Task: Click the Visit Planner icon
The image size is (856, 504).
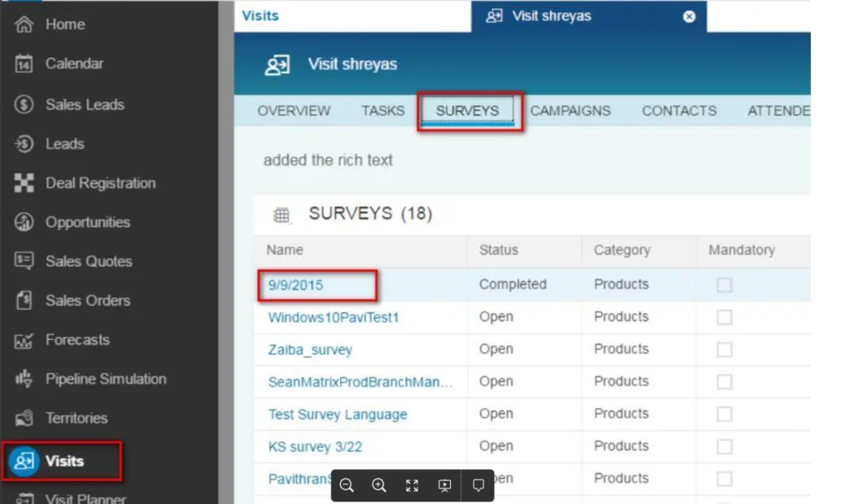Action: pos(25,498)
